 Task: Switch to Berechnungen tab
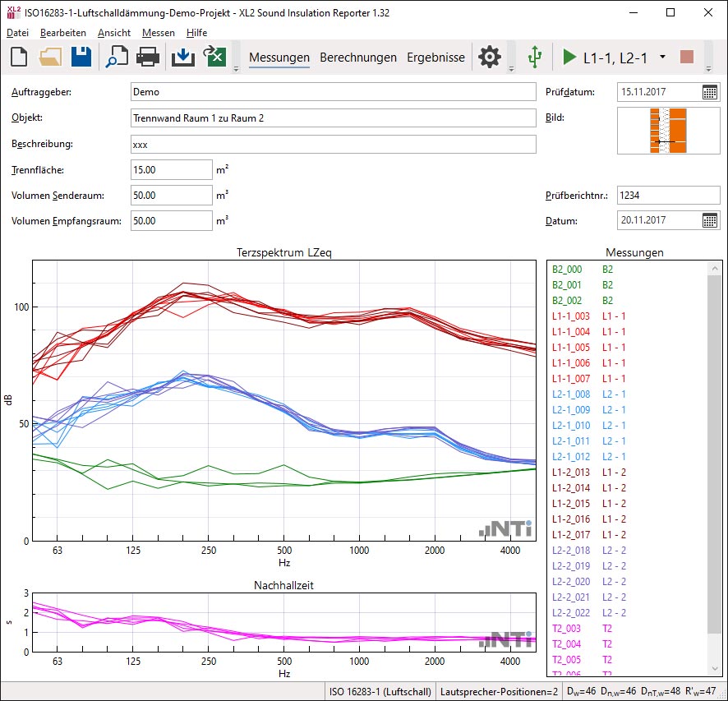click(358, 58)
